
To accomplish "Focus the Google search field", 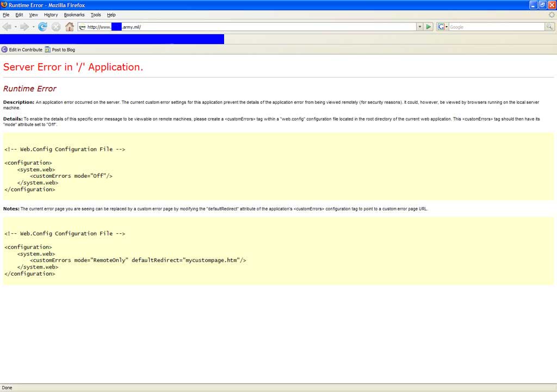I will coord(495,27).
